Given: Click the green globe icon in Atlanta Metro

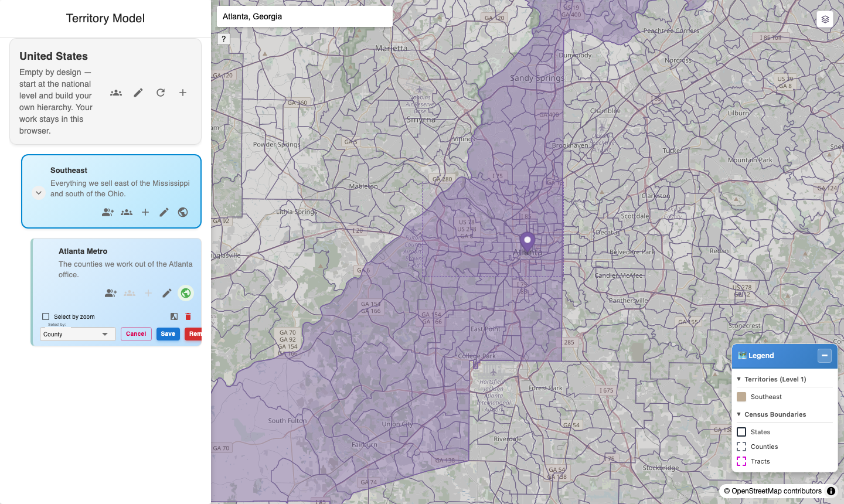Looking at the screenshot, I should point(186,293).
